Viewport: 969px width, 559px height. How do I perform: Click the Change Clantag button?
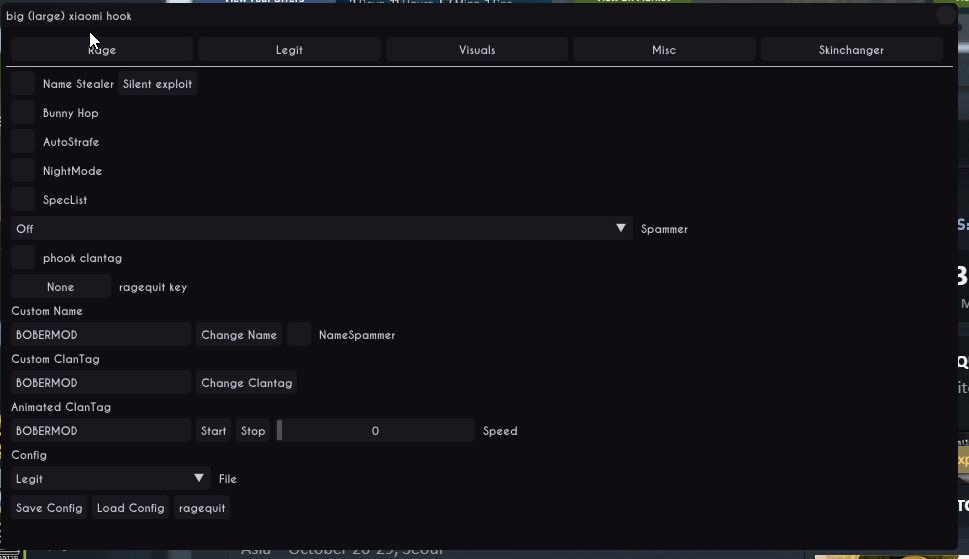click(247, 383)
